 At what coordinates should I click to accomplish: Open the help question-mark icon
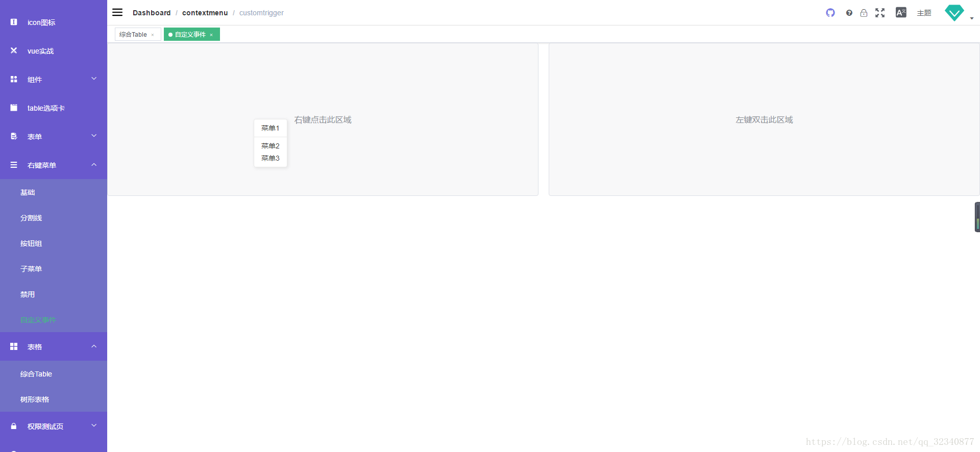849,13
